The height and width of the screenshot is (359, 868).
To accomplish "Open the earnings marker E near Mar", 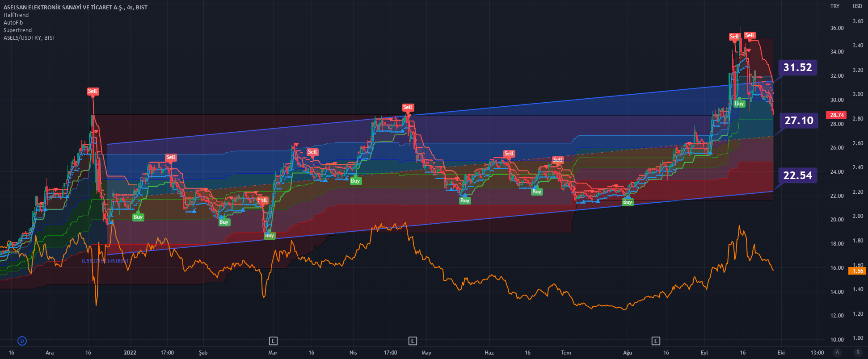I will coord(273,341).
